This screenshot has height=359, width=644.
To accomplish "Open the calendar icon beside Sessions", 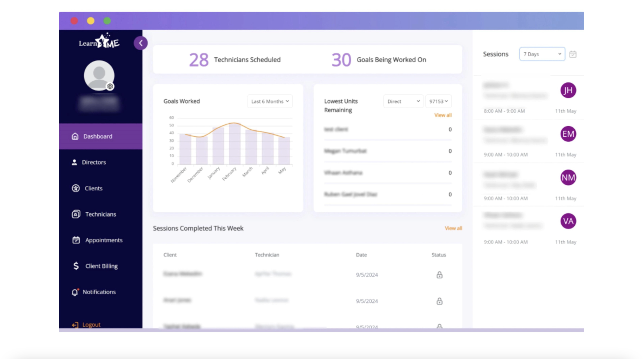I will (573, 54).
